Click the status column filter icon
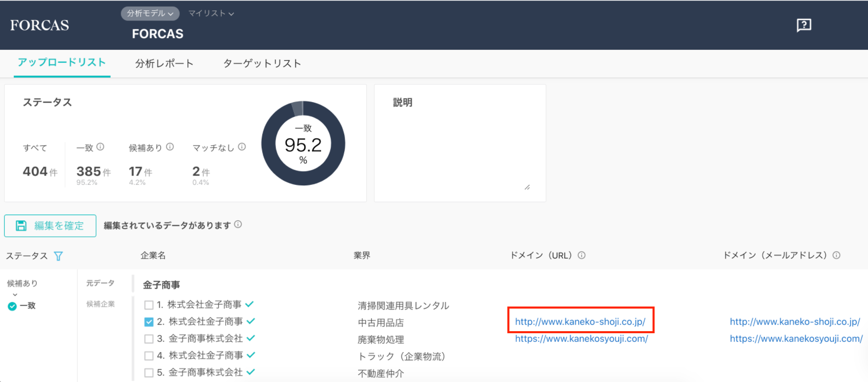 pos(58,256)
